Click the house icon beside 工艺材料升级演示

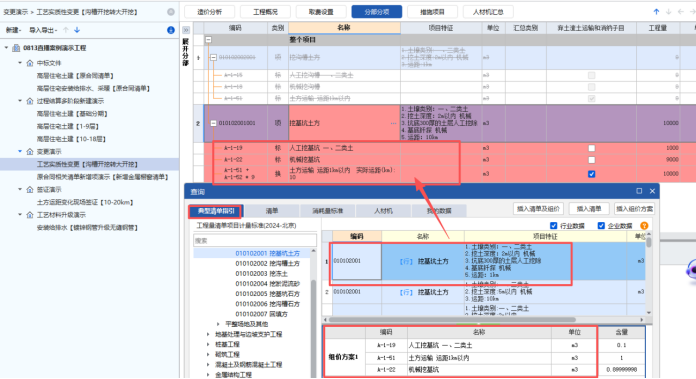[x=30, y=215]
